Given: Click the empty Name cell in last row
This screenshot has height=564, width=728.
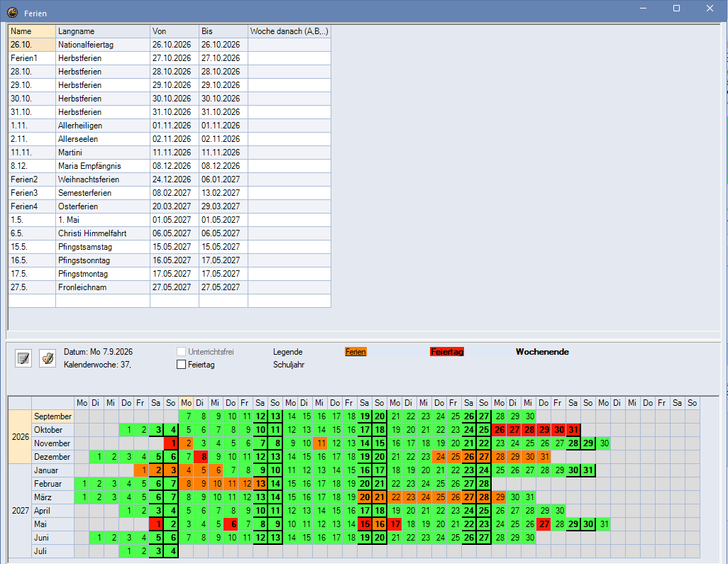Looking at the screenshot, I should coord(32,300).
